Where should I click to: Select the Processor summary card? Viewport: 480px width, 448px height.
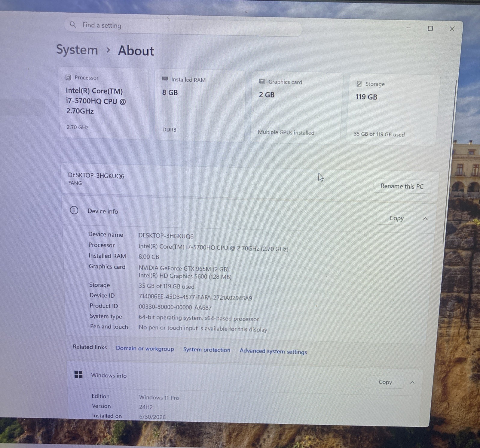point(104,103)
